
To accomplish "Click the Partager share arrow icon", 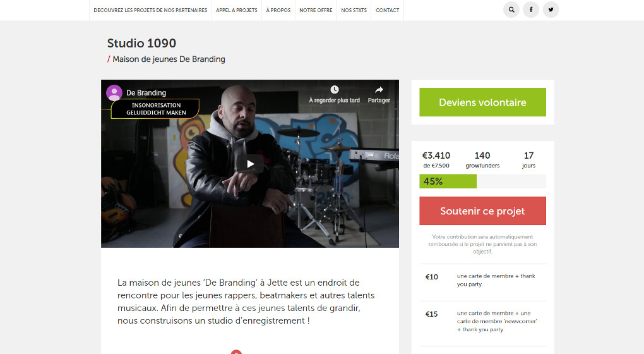I will point(379,90).
